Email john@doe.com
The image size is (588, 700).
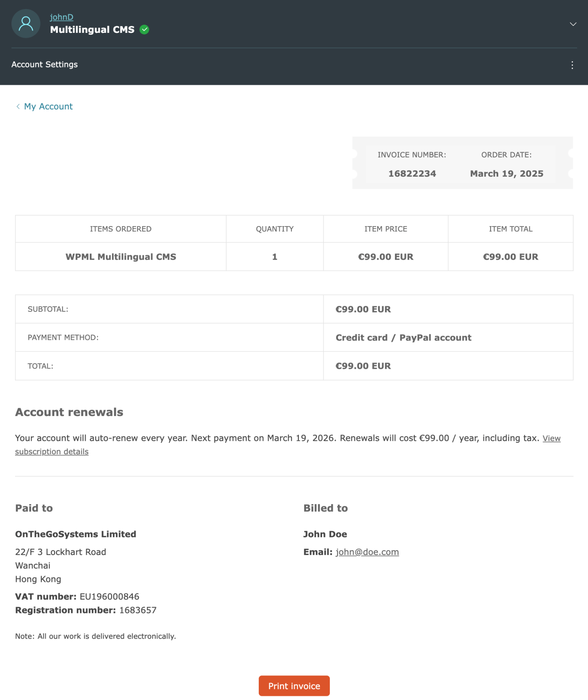point(367,551)
